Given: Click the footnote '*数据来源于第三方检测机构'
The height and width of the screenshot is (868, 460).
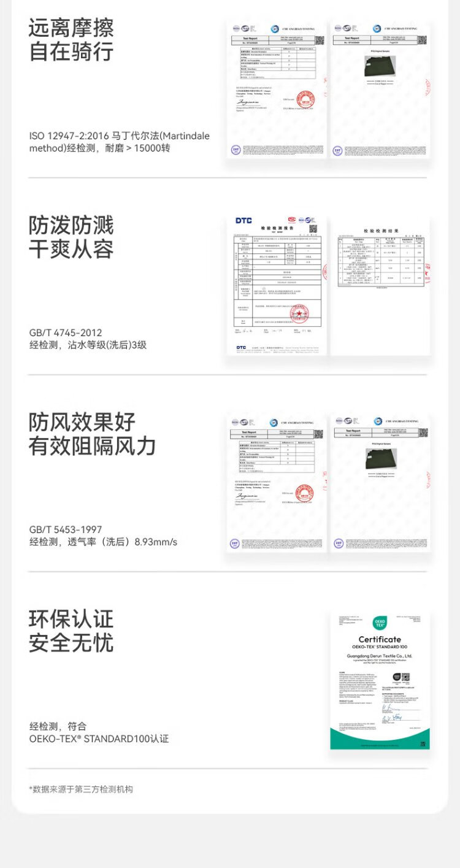Looking at the screenshot, I should pos(81,789).
